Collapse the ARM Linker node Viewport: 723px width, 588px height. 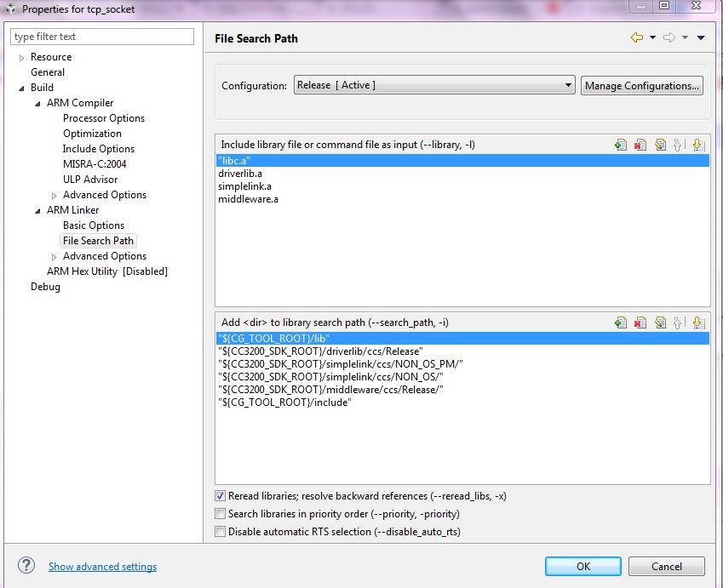pos(37,210)
